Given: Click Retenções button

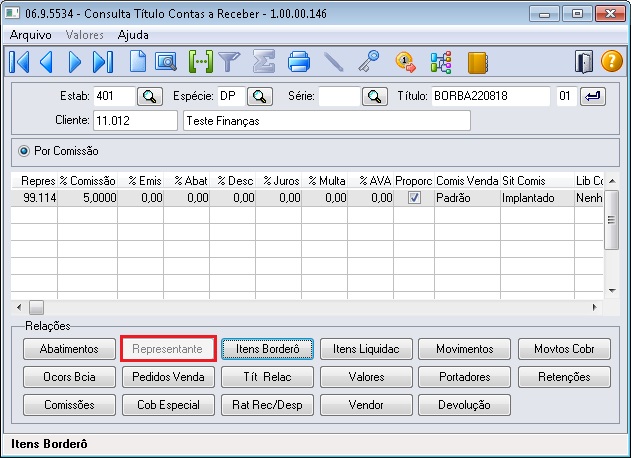Looking at the screenshot, I should 564,377.
